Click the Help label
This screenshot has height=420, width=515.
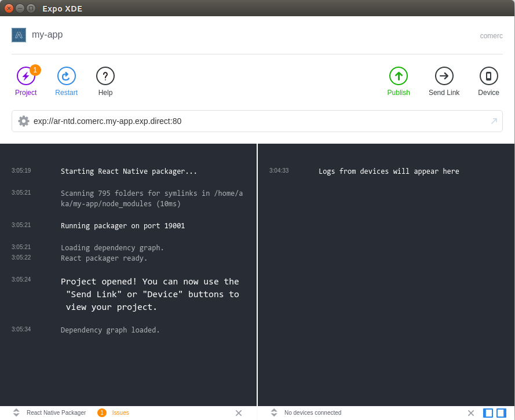(x=105, y=93)
